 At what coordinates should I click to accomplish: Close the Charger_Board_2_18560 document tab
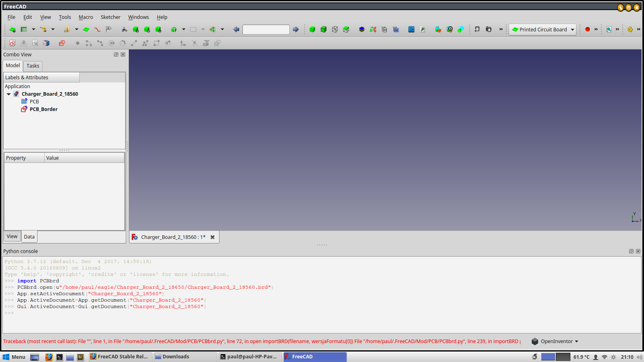[213, 237]
